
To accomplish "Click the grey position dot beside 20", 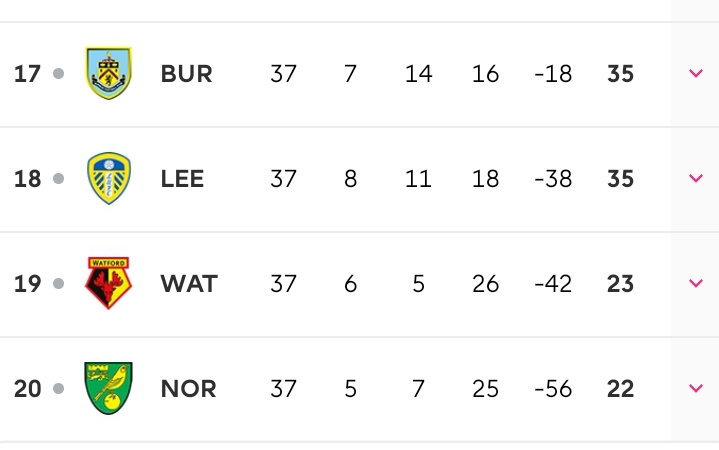I will tap(58, 389).
